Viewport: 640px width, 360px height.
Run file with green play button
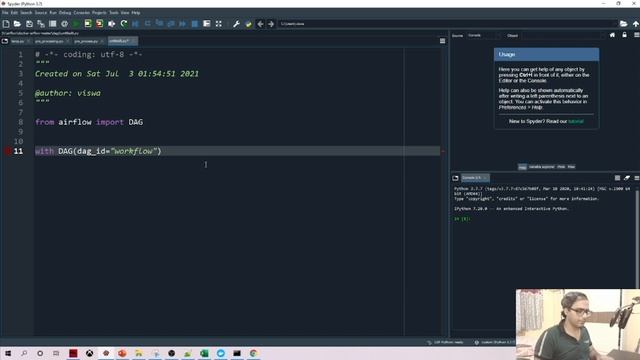76,24
